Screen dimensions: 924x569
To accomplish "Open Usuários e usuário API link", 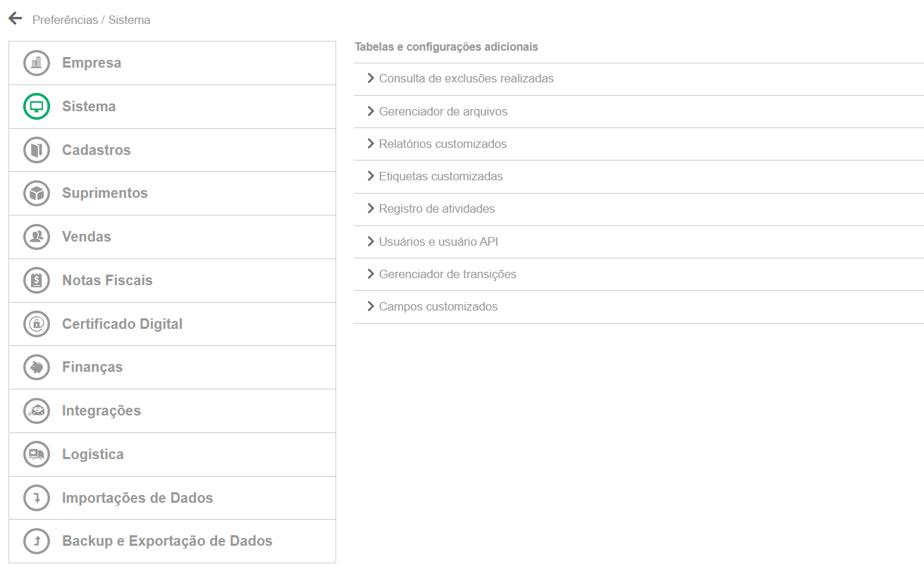I will pyautogui.click(x=438, y=242).
